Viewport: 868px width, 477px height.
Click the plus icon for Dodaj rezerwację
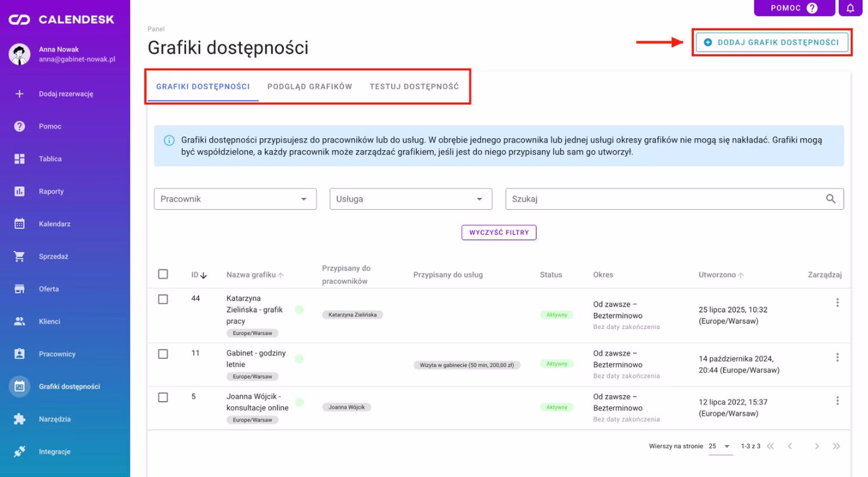[x=19, y=93]
